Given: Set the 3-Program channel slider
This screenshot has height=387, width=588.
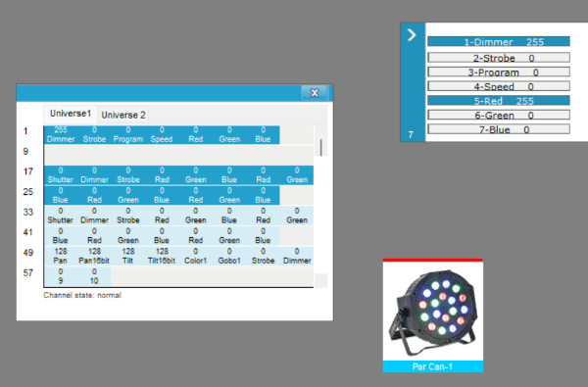Looking at the screenshot, I should [x=499, y=72].
